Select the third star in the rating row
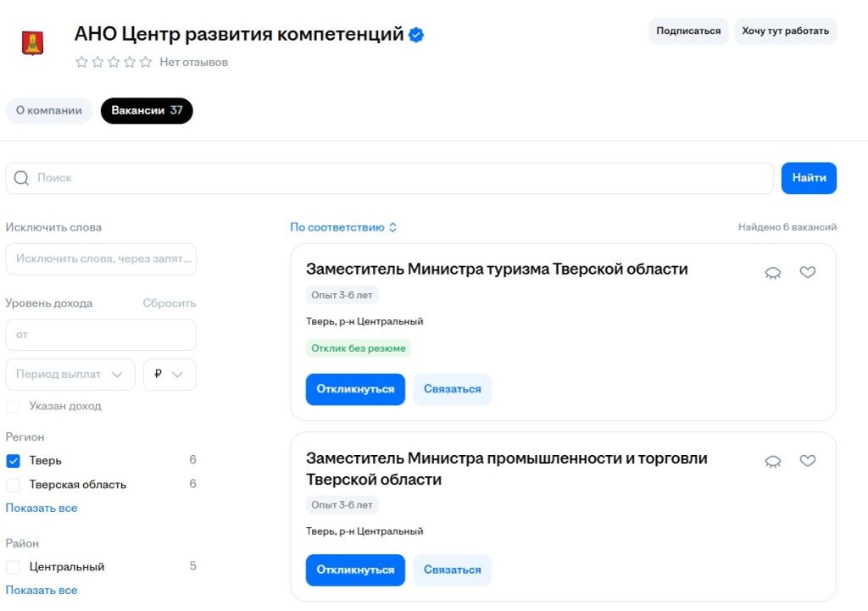The height and width of the screenshot is (611, 868). [x=113, y=62]
